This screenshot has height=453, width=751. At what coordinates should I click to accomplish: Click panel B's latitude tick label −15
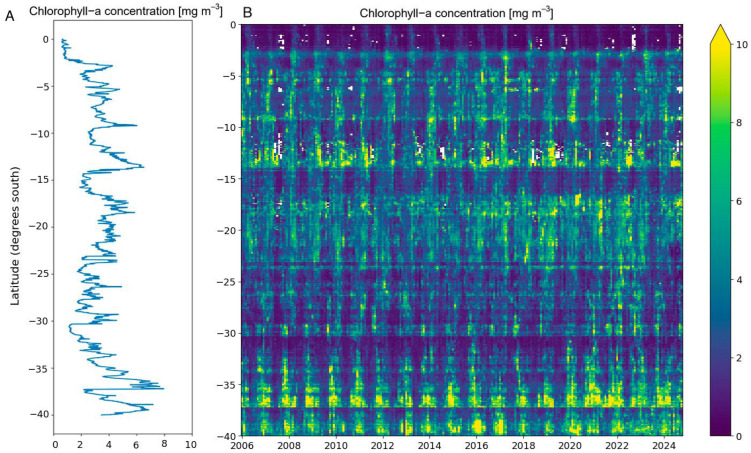pos(227,179)
